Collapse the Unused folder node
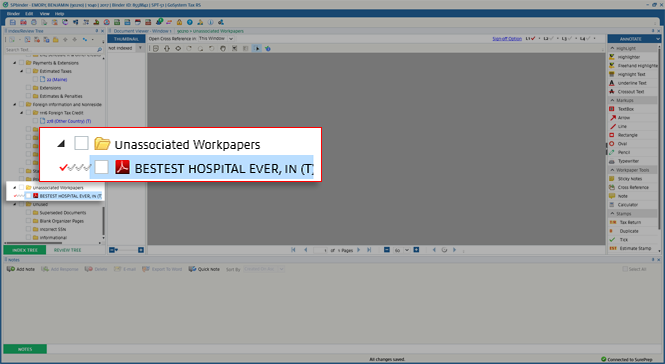Viewport: 665px width, 364px height. pyautogui.click(x=15, y=204)
